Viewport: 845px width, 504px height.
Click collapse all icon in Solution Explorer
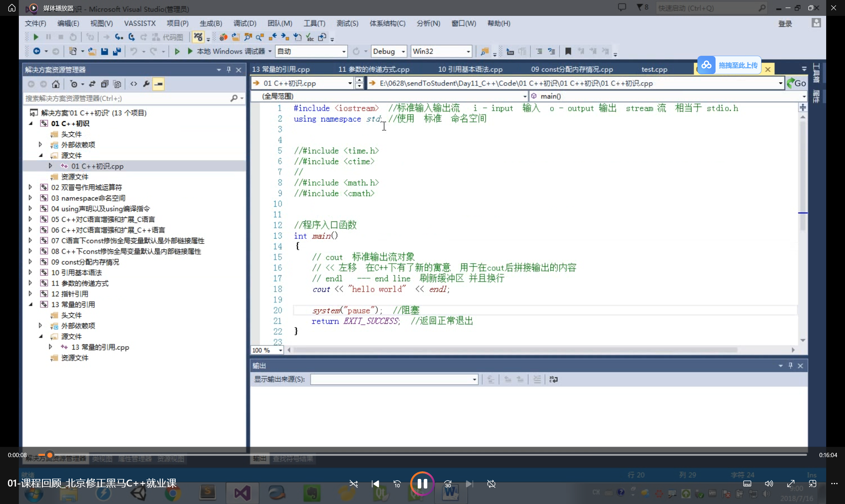click(x=105, y=84)
